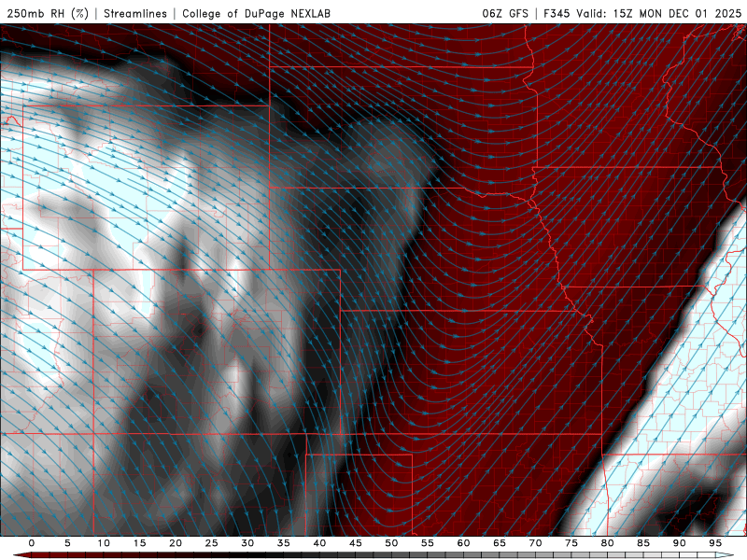Click the '15' value on the color scale
This screenshot has width=747, height=560.
139,543
